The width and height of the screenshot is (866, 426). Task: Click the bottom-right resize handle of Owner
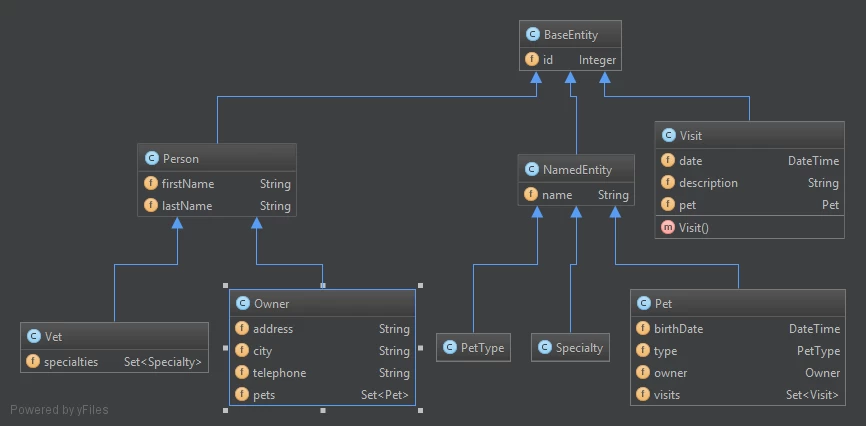(421, 411)
